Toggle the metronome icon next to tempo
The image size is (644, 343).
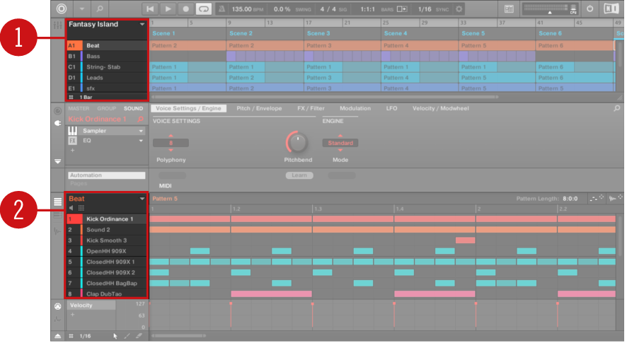coord(222,8)
